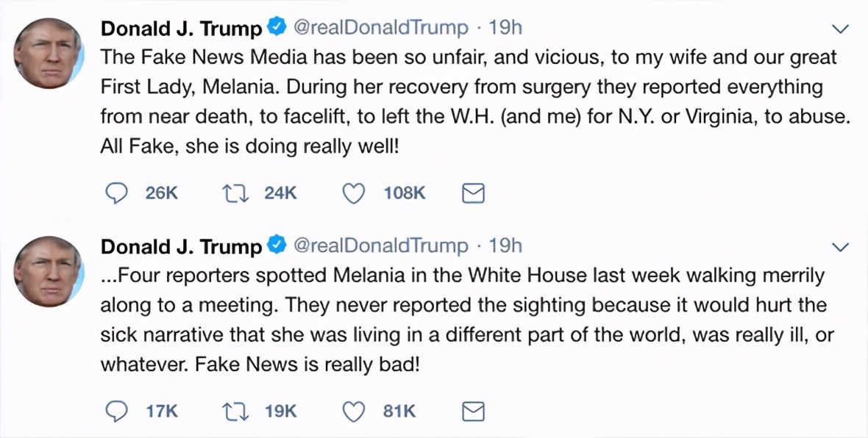Expand the second tweet's options chevron

pos(839,246)
